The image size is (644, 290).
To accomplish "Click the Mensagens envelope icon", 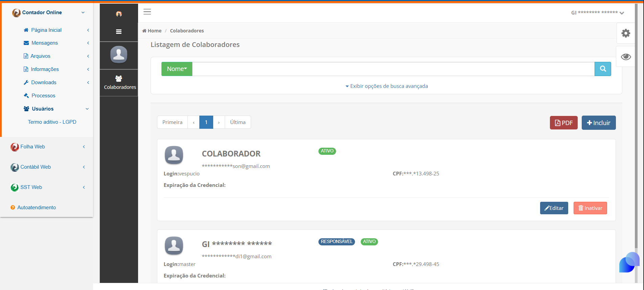I will 26,43.
